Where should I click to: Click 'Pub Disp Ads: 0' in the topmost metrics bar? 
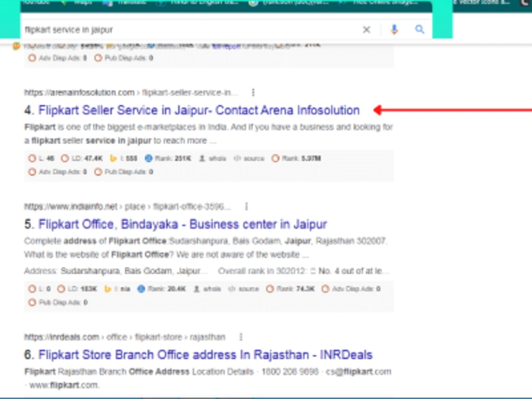(x=124, y=58)
